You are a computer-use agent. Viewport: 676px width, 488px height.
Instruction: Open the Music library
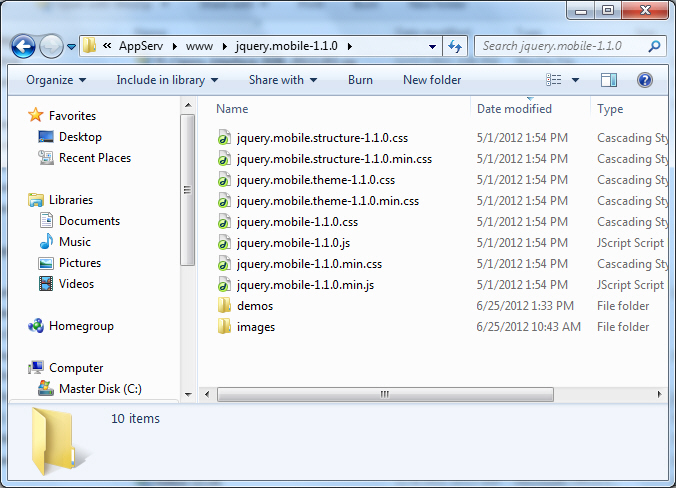(x=75, y=242)
